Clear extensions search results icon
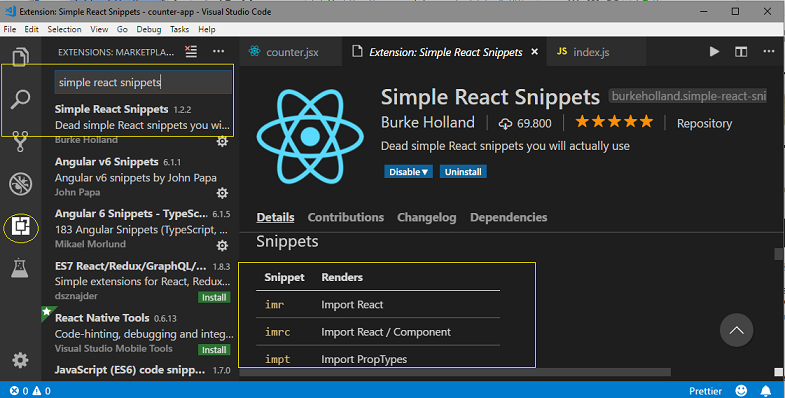The image size is (785, 398). coord(191,51)
